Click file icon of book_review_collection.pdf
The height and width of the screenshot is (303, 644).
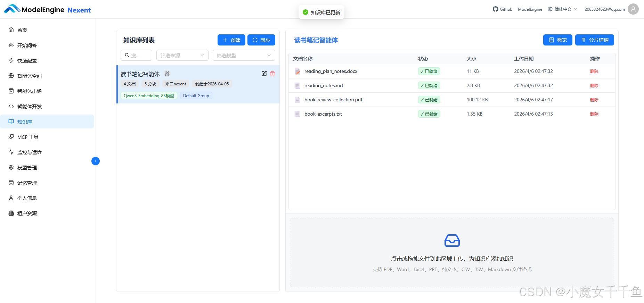point(297,100)
